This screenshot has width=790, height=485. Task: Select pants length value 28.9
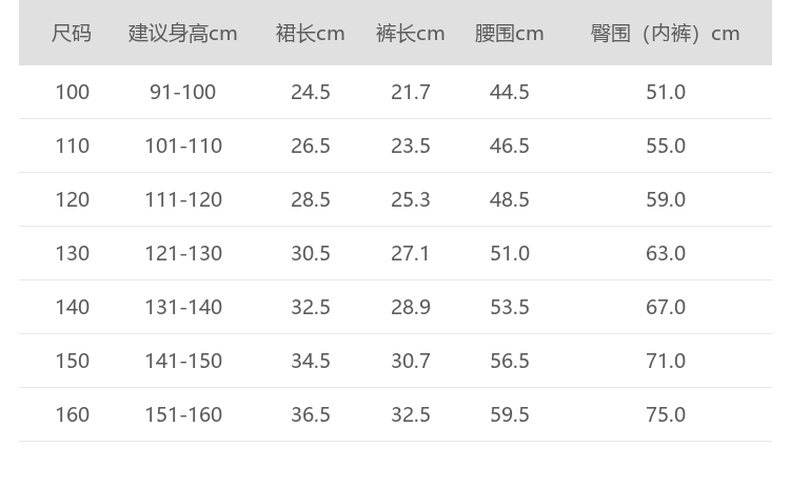(410, 307)
